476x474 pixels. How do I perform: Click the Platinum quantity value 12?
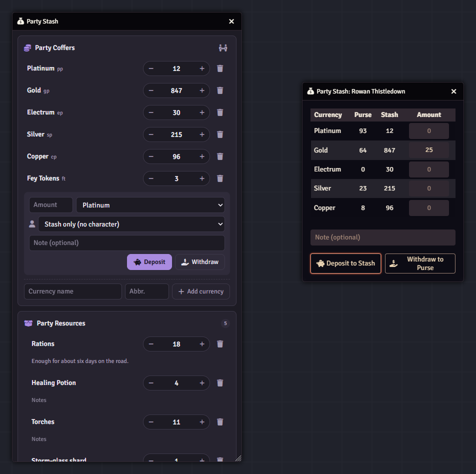pyautogui.click(x=176, y=68)
